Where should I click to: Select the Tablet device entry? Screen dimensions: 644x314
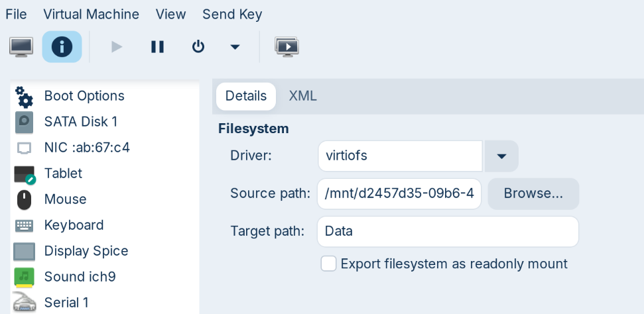pos(63,174)
